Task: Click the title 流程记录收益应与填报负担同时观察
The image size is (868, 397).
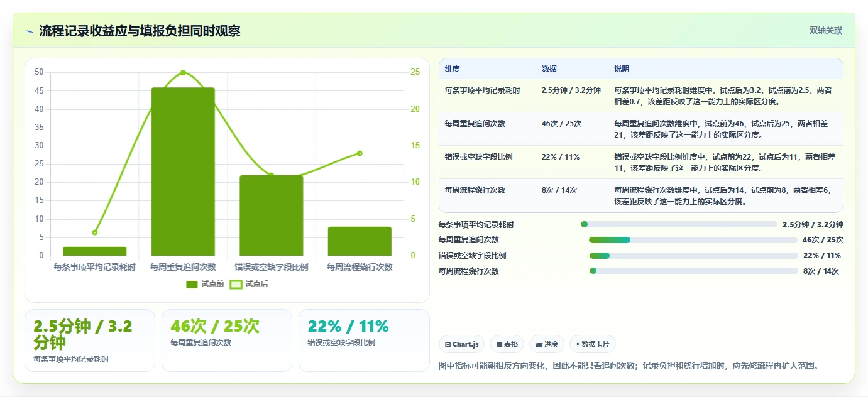Action: [x=140, y=31]
